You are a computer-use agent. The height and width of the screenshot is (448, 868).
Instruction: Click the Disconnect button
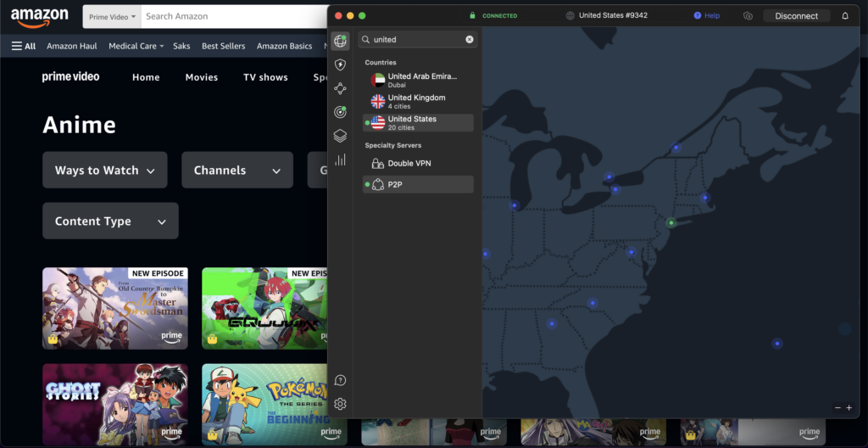point(796,16)
